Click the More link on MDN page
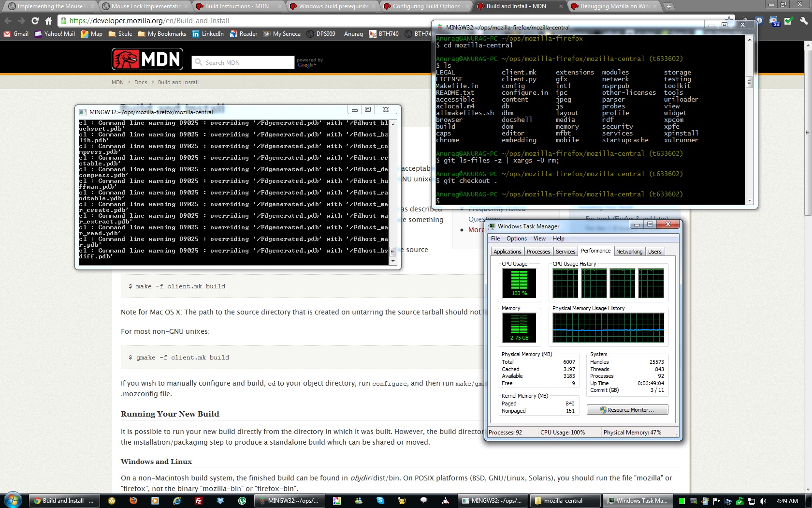Screen dimensions: 812x508 pyautogui.click(x=476, y=230)
